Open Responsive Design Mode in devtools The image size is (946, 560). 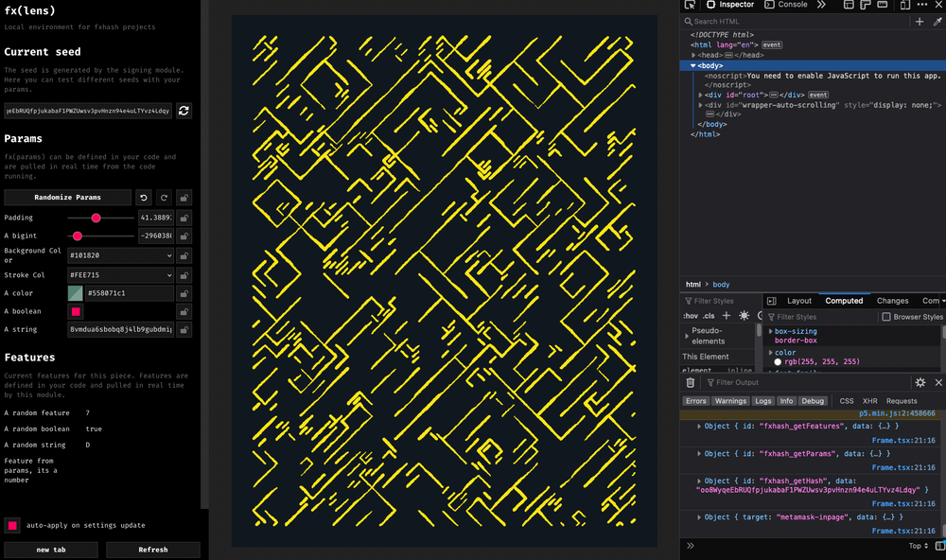point(903,5)
